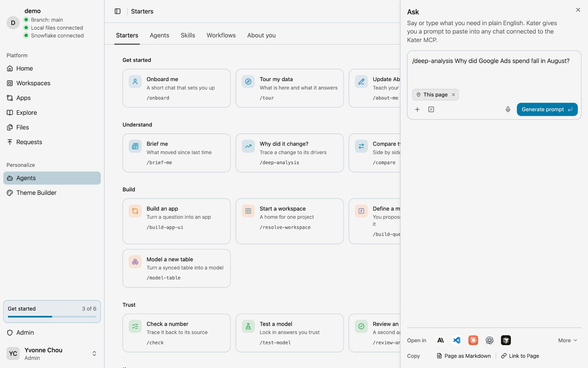Click the slash-command icon next to plus

tap(431, 109)
